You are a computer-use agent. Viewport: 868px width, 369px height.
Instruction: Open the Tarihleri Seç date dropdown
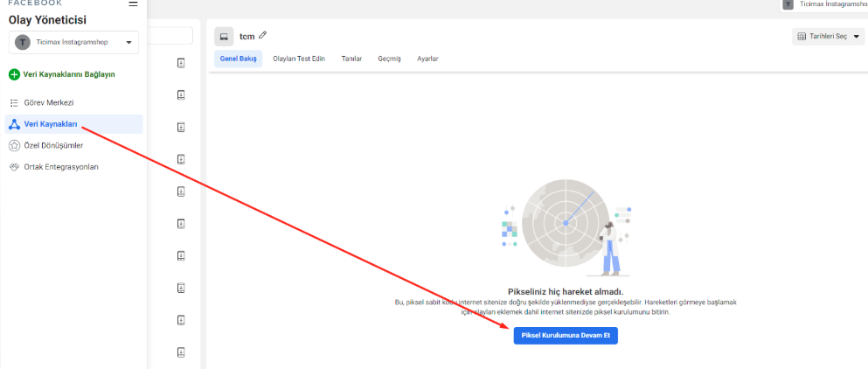point(828,37)
